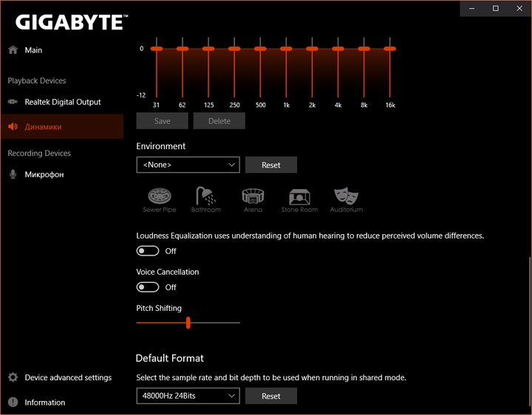Click the Device advanced settings gear icon
Screen dimensions: 532x415
[13, 377]
